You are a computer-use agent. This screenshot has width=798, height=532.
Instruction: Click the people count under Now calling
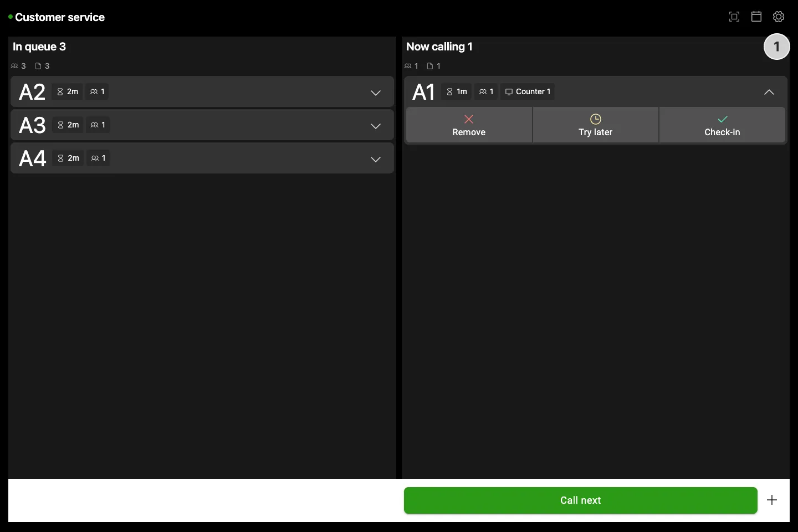pyautogui.click(x=411, y=66)
